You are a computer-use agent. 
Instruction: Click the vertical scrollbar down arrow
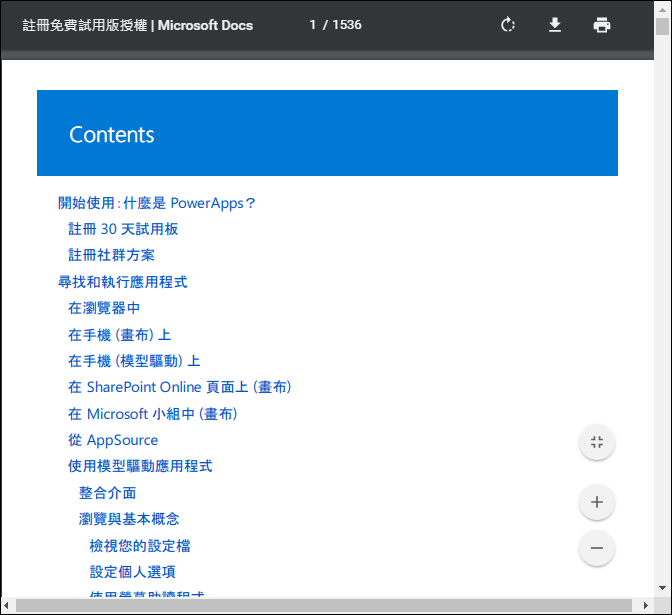tap(663, 588)
